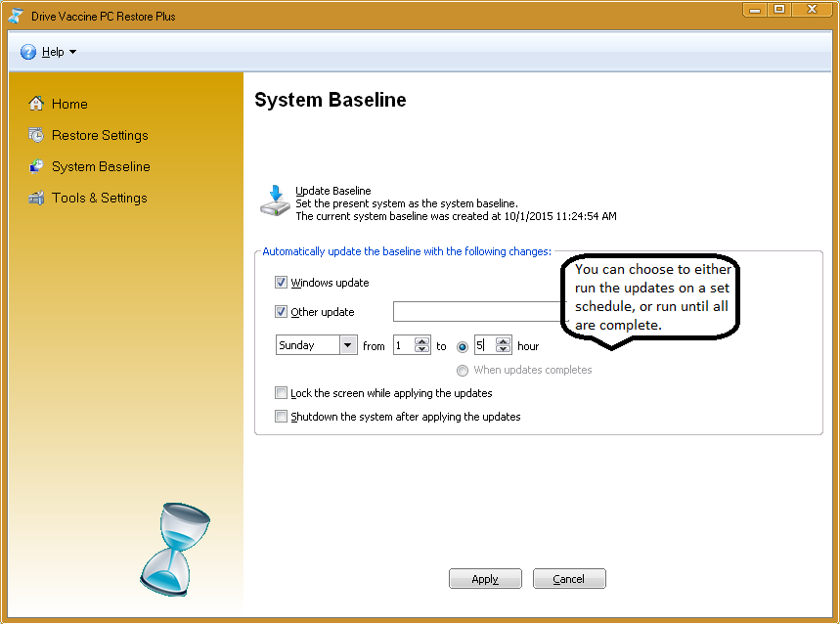Increase the 'from' hour stepper
This screenshot has width=840, height=624.
(422, 341)
